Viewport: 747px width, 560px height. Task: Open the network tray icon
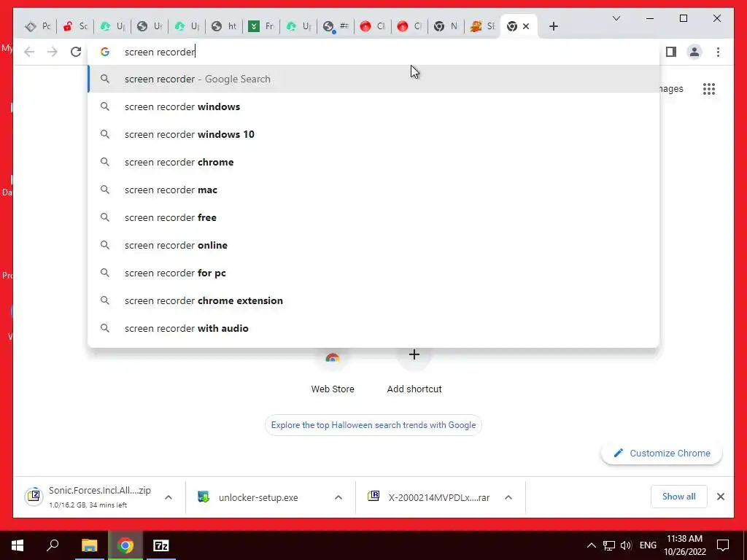[609, 545]
